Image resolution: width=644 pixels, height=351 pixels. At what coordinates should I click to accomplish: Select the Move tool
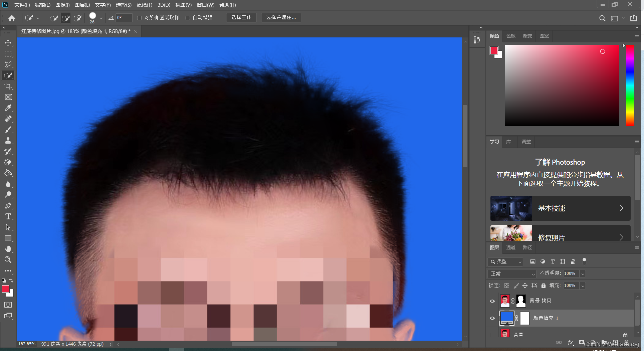(x=8, y=43)
